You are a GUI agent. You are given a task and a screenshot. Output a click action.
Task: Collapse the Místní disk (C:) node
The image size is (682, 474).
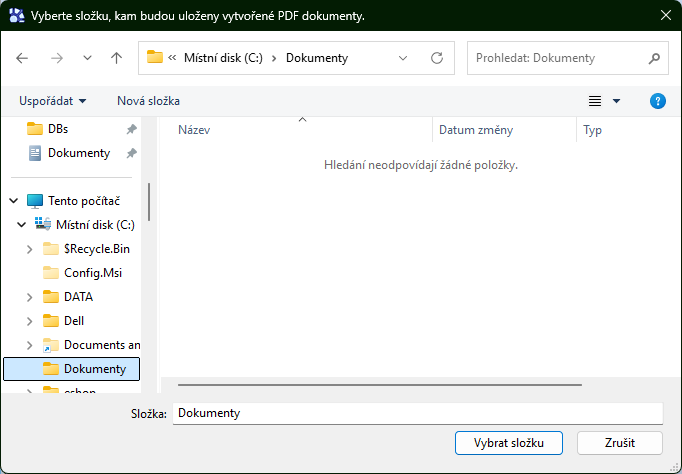click(21, 225)
